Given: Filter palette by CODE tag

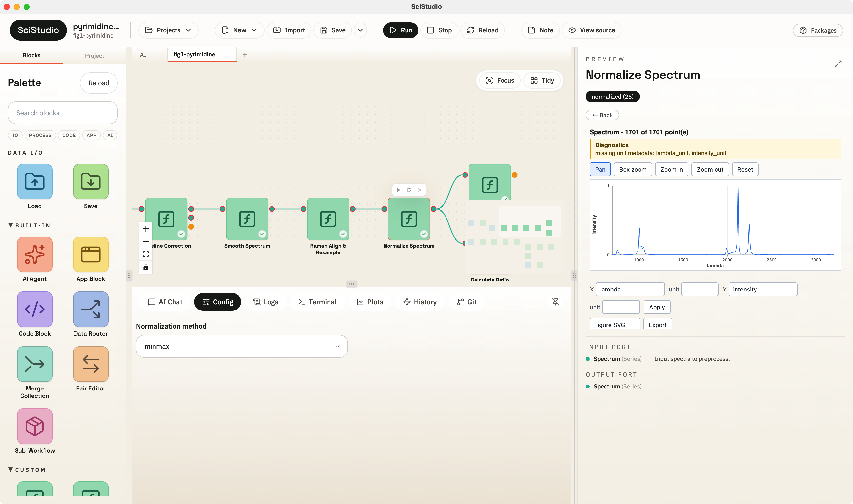Looking at the screenshot, I should tap(69, 135).
